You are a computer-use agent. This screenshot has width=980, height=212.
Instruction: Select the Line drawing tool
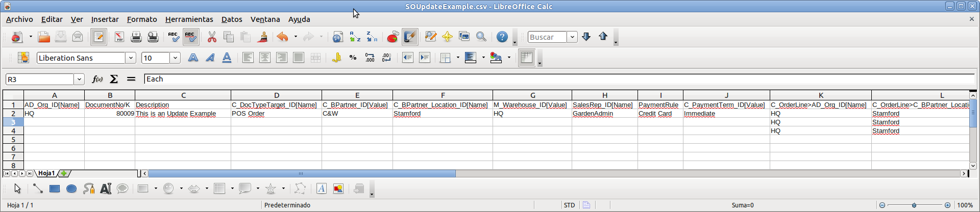pos(37,189)
